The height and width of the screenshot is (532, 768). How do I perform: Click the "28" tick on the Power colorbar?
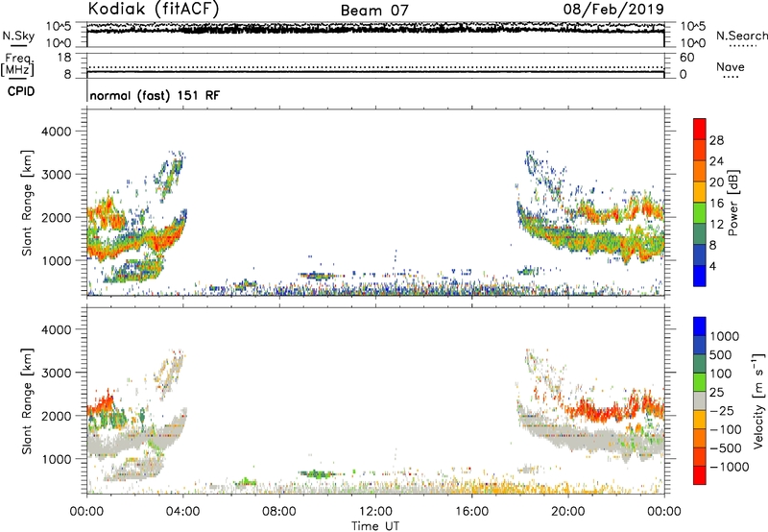point(716,140)
